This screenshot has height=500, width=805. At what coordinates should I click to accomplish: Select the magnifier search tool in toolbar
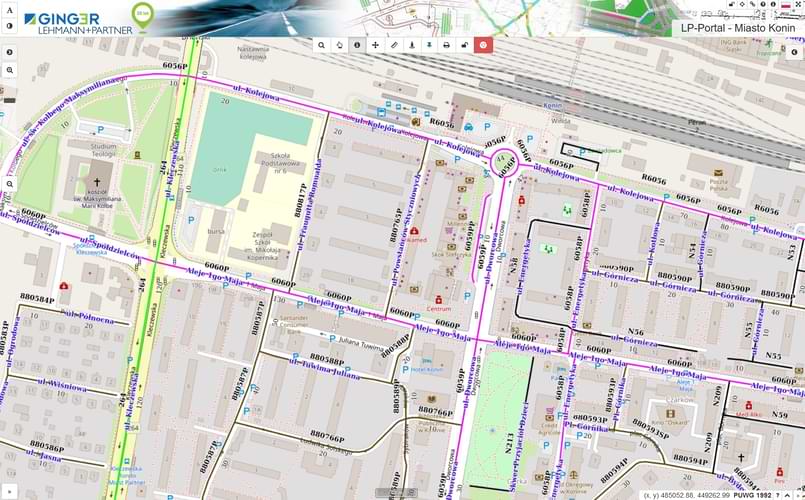coord(321,45)
